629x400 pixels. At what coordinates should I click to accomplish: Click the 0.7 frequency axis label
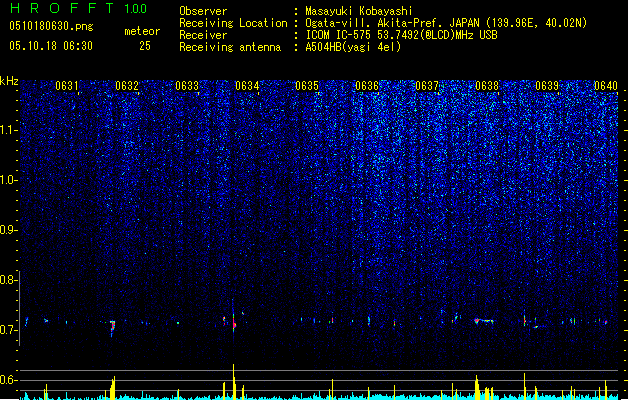point(7,330)
